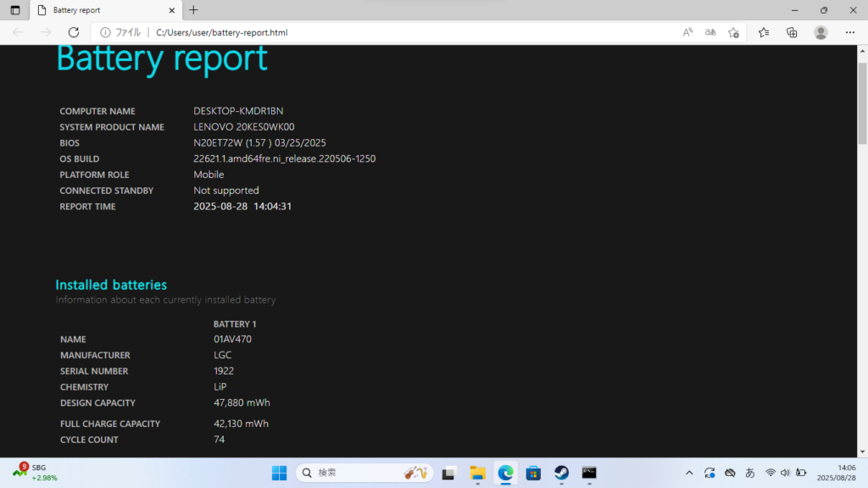Reload the battery report page
The image size is (868, 488).
pyautogui.click(x=74, y=32)
